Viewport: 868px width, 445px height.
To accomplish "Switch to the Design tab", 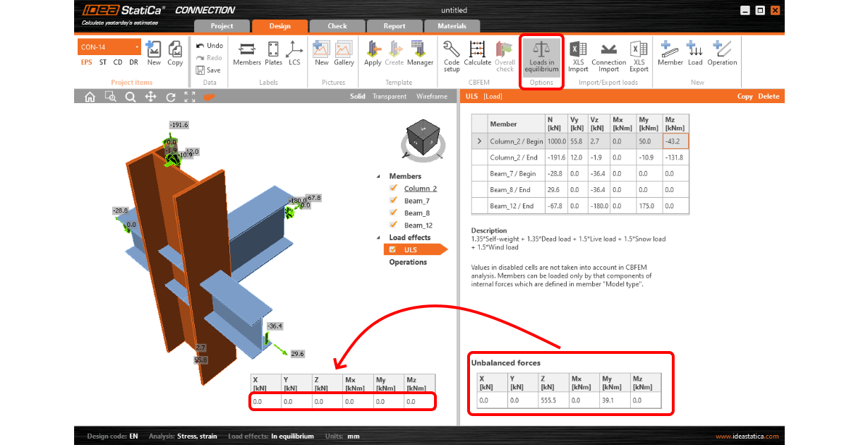I will [279, 26].
